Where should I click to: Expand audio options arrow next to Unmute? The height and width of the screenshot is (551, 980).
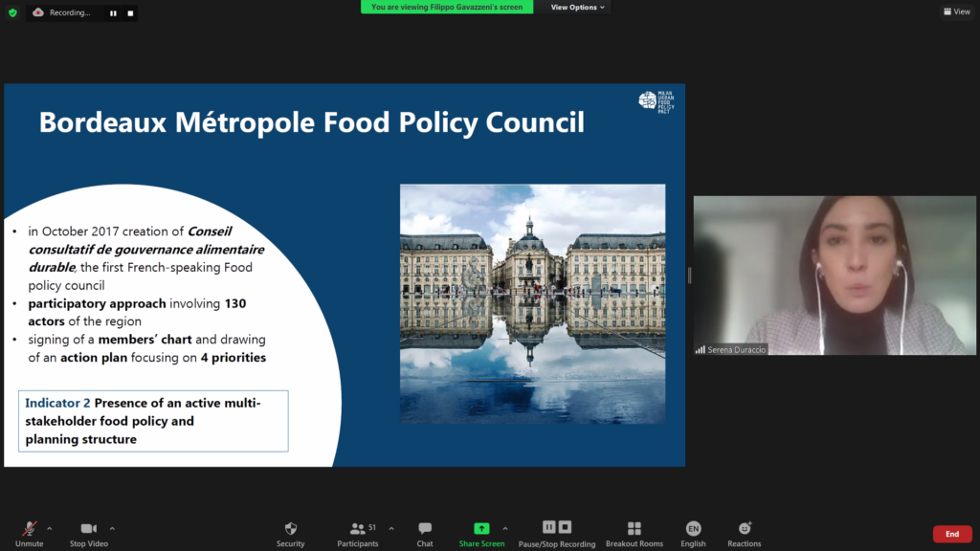(50, 528)
